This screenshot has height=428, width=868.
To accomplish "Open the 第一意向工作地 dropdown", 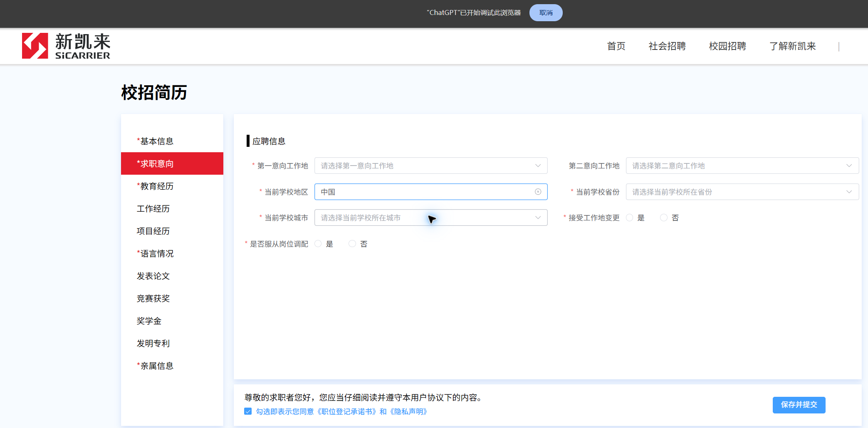I will [431, 166].
